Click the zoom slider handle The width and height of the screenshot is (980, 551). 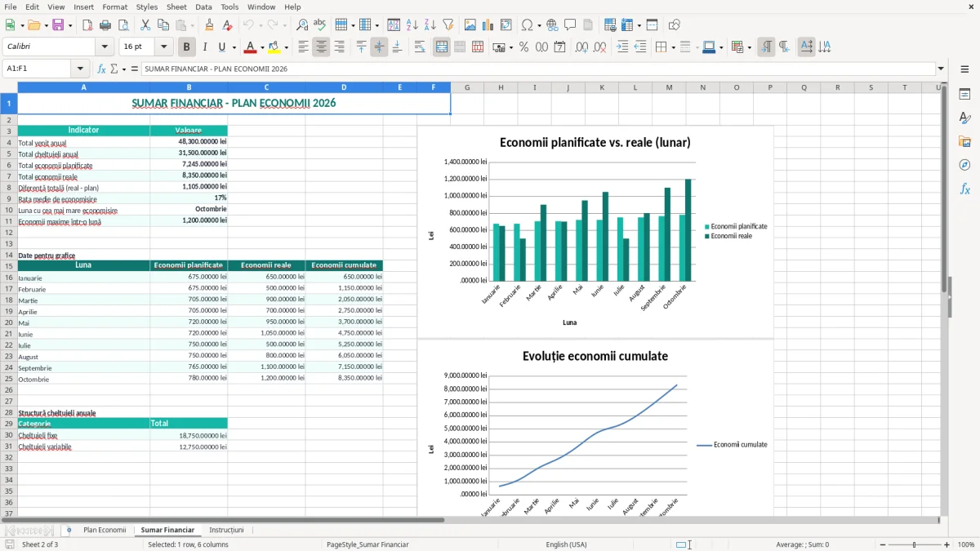coord(915,544)
